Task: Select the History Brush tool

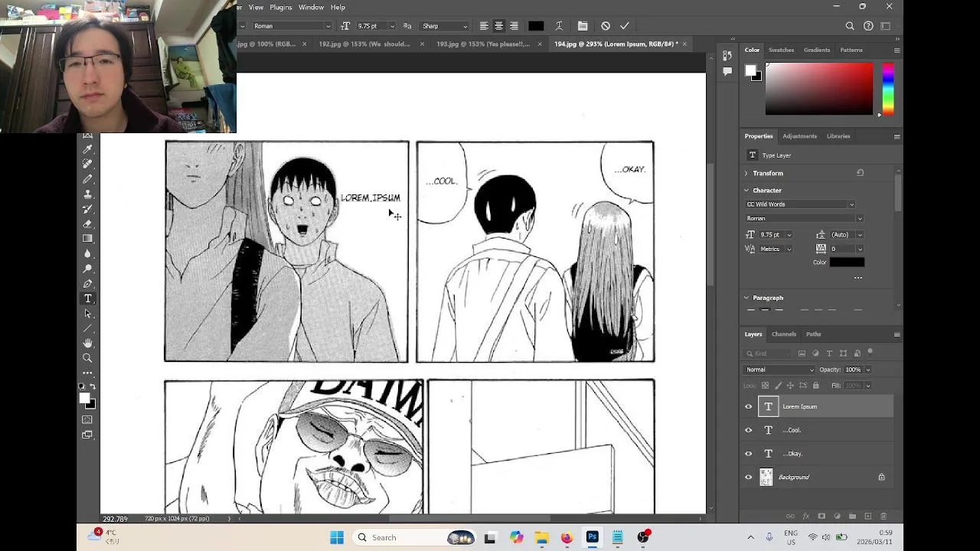Action: 88,209
